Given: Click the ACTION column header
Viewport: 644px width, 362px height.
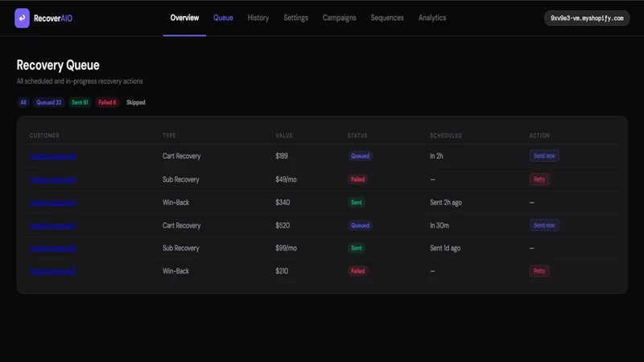Looking at the screenshot, I should [x=539, y=135].
